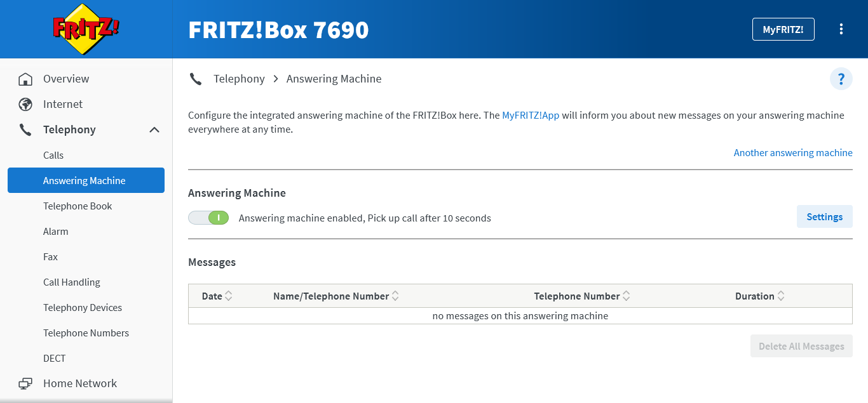Open the MyFRITZ!App link
The width and height of the screenshot is (868, 403).
(531, 116)
